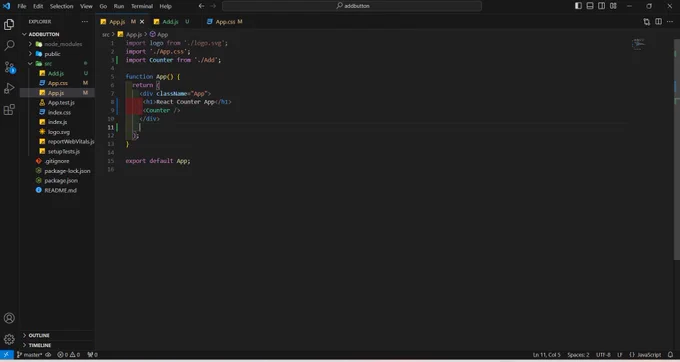Screen dimensions: 680x362
Task: Open index.js in the explorer
Action: [x=57, y=122]
